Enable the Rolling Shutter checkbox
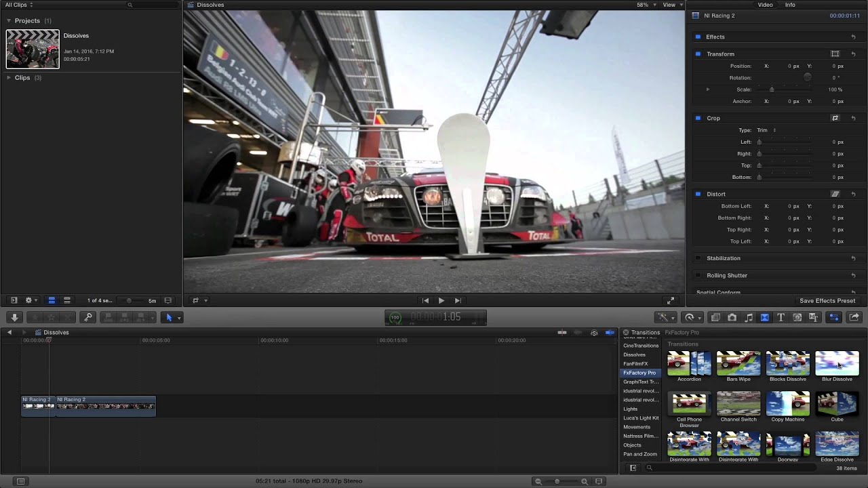 [697, 275]
